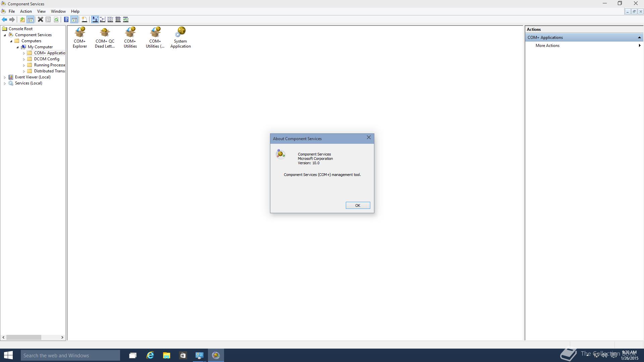Open File Explorer from the taskbar

tap(166, 355)
